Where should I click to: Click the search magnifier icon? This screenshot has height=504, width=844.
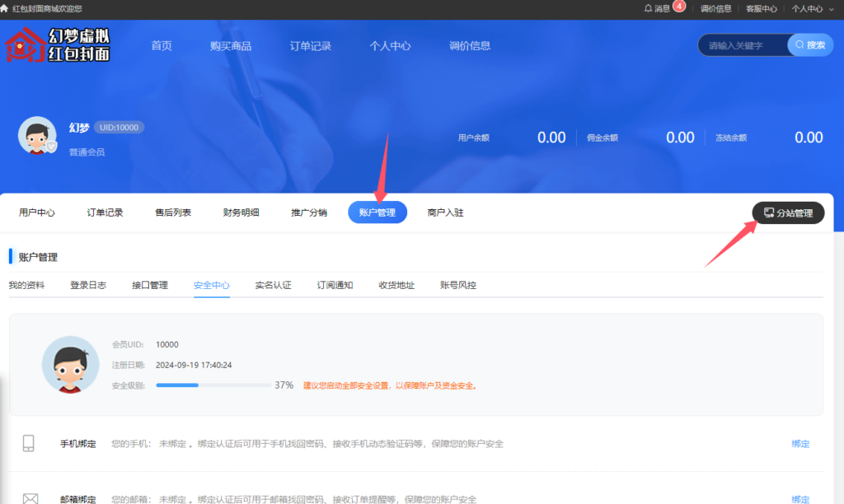pyautogui.click(x=799, y=45)
